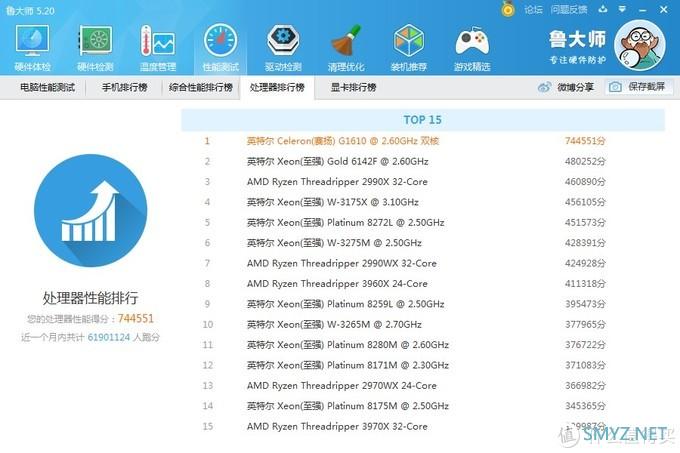Screen dimensions: 680x453
Task: Open 硬件体检 hardware checkup icon
Action: point(33,48)
